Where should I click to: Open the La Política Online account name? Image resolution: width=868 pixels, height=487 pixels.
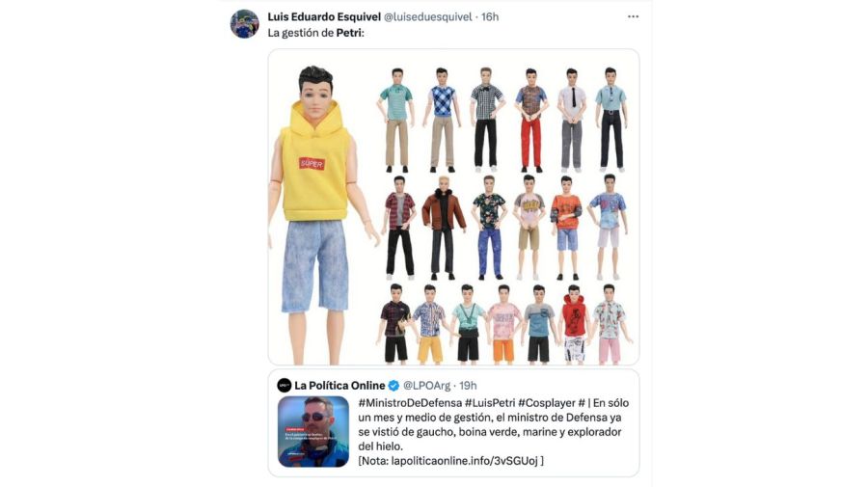[x=339, y=386]
